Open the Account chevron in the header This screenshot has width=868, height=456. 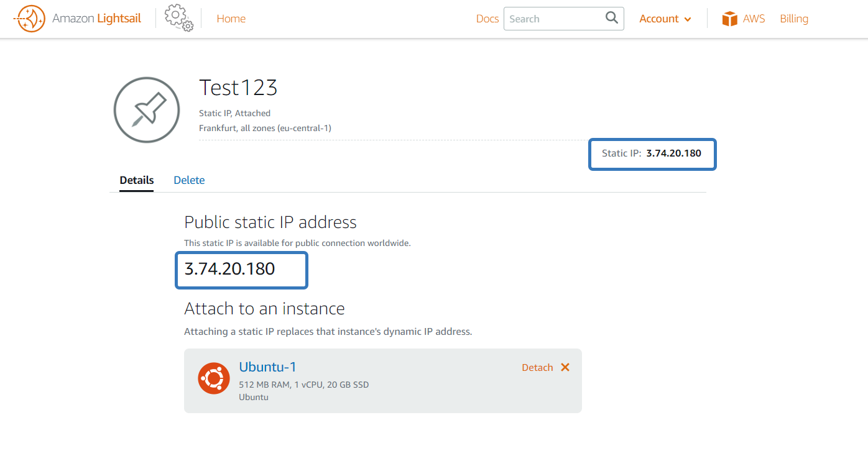[x=688, y=19]
